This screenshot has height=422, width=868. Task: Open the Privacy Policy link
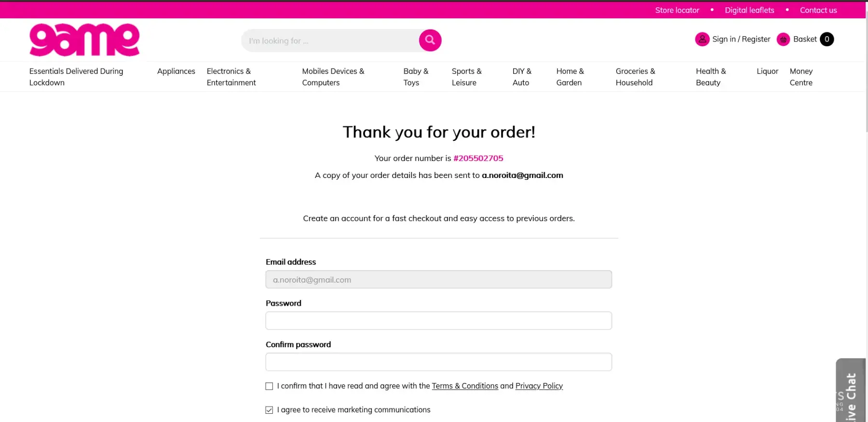click(x=539, y=386)
